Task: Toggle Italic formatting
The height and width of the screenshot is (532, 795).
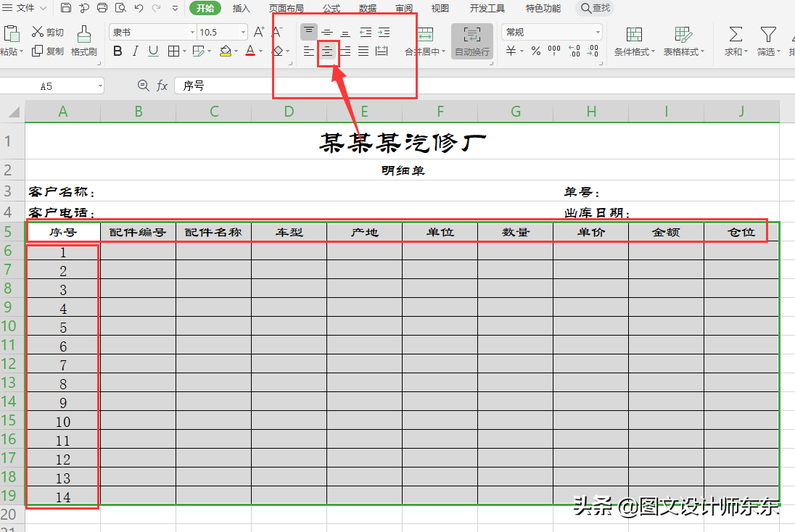Action: point(136,51)
